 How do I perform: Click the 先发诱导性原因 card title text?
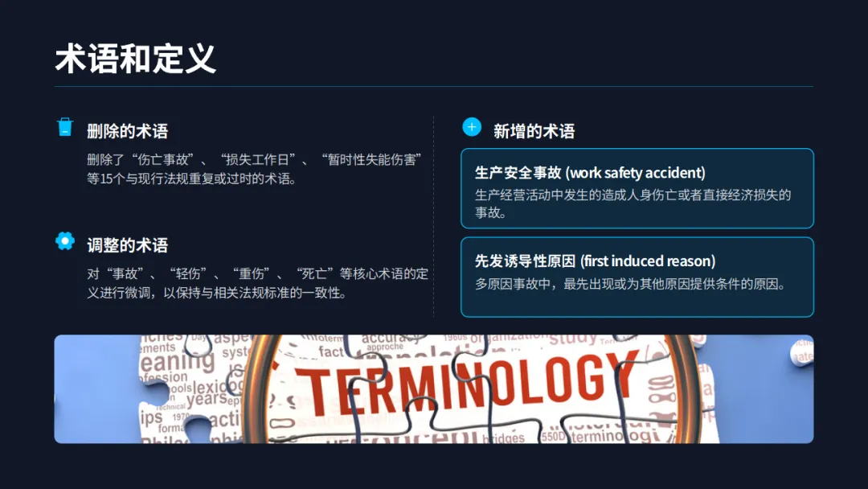pyautogui.click(x=595, y=261)
